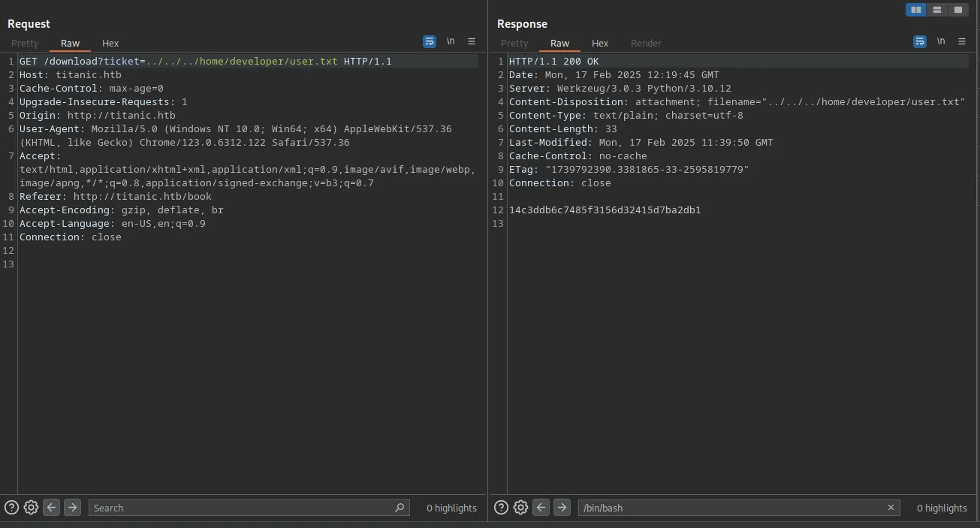Image resolution: width=980 pixels, height=528 pixels.
Task: Open search settings gear in Request panel
Action: 31,508
